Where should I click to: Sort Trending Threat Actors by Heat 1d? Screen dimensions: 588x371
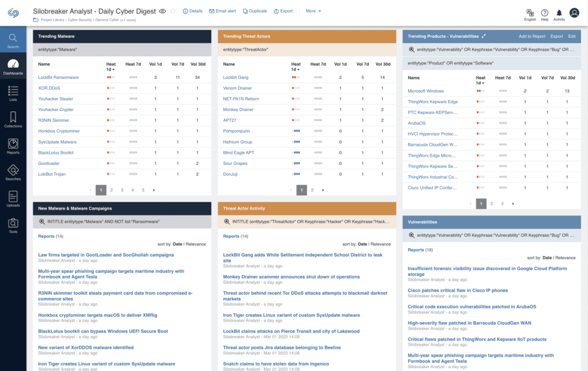tap(296, 67)
